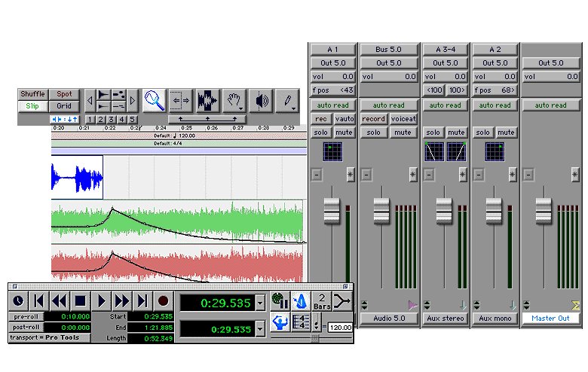This screenshot has height=372, width=588.
Task: Pick the Pencil tool
Action: tap(288, 100)
